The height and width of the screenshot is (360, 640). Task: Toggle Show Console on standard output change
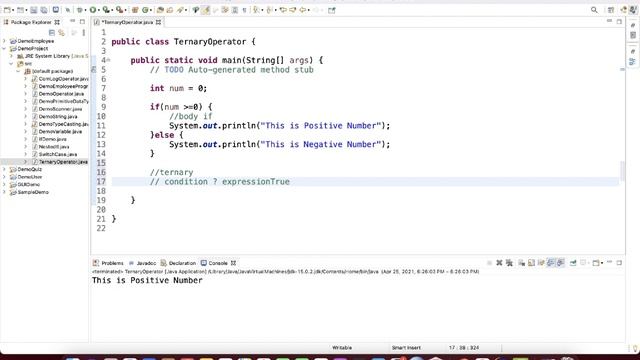tap(551, 263)
